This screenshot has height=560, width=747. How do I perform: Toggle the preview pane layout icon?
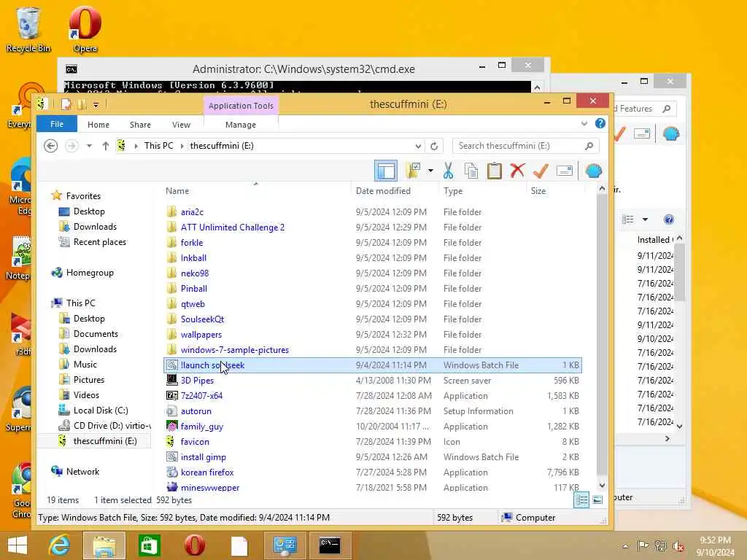point(385,171)
